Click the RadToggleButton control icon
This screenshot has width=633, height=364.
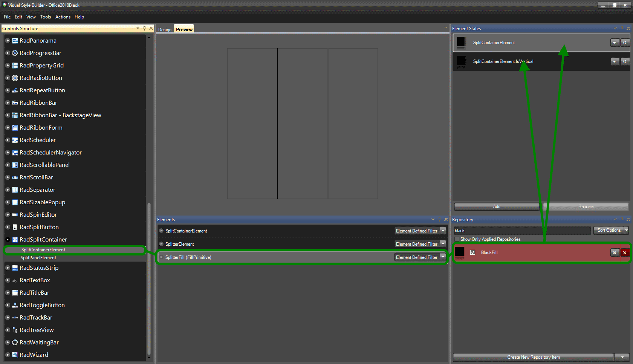(15, 305)
